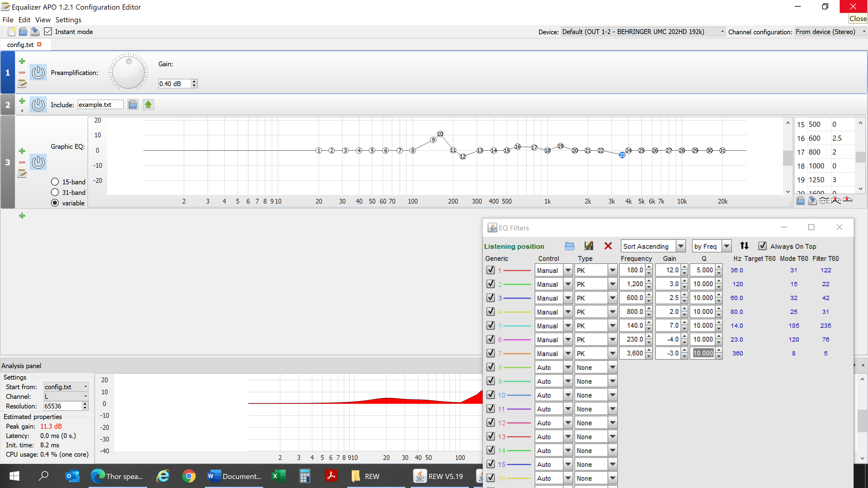Open the Device dropdown
868x488 pixels.
click(x=643, y=32)
